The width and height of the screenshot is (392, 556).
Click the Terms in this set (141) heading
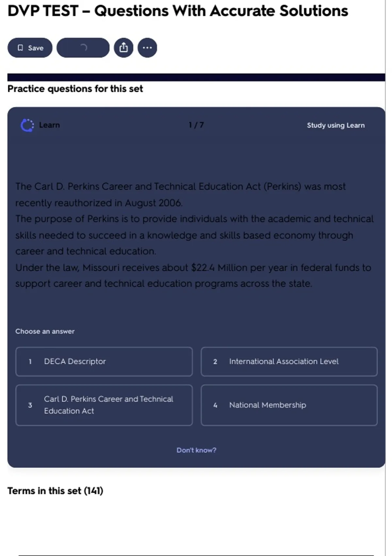coord(55,491)
